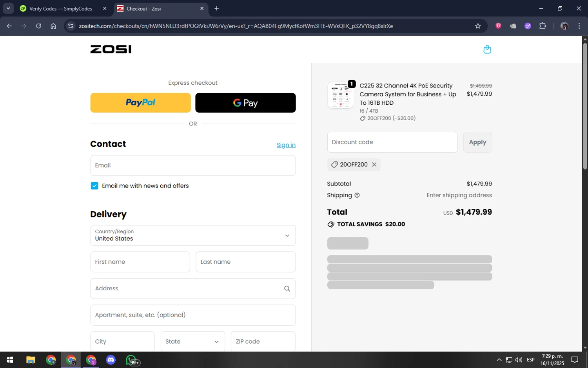Click the Apply discount button

(x=477, y=142)
